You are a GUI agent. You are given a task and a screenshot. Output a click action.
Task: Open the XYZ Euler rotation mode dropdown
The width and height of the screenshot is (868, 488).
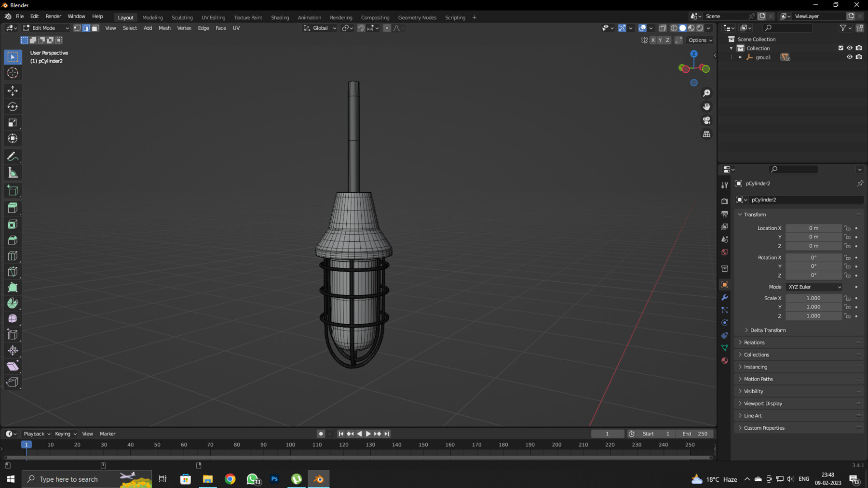(x=814, y=287)
